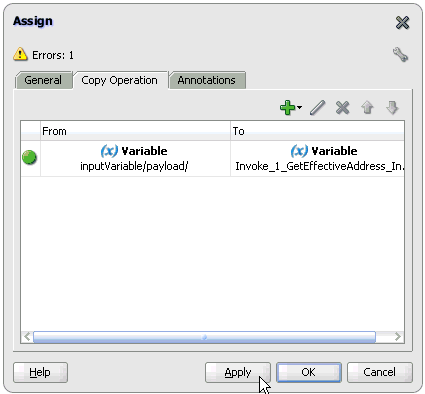
Task: Click the warning icon beside Errors: 1
Action: pyautogui.click(x=20, y=54)
